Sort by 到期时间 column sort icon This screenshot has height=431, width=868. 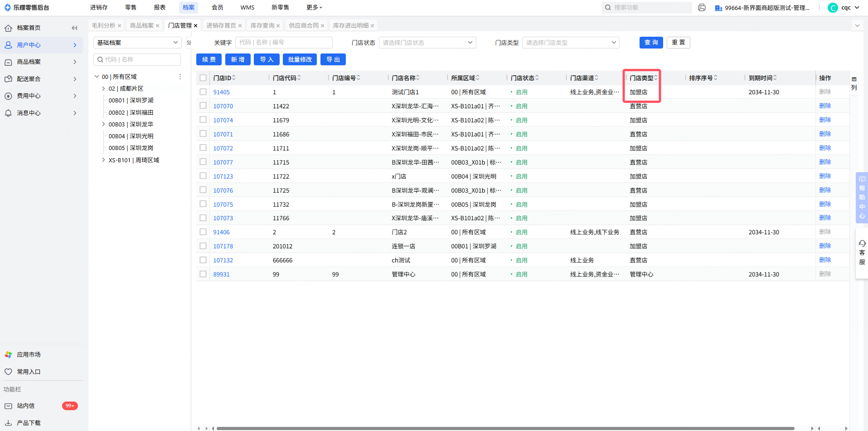(775, 78)
